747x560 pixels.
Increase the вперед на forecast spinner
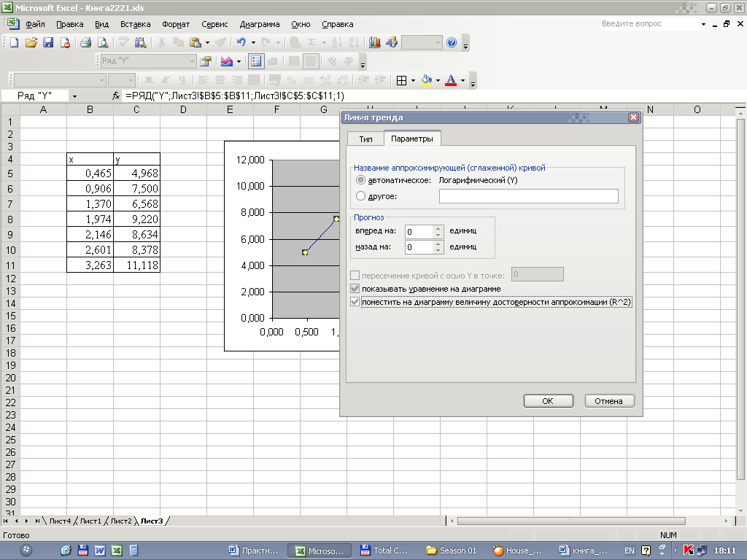[x=438, y=228]
